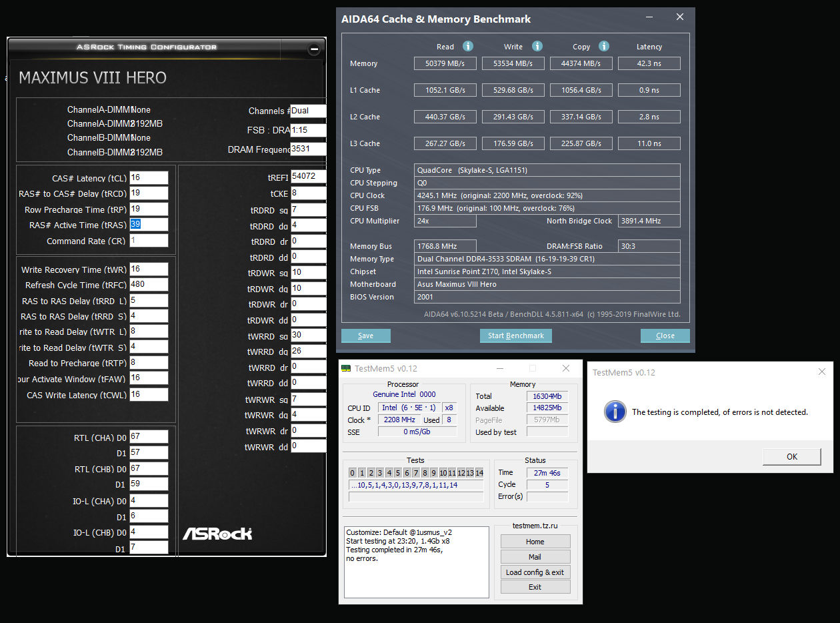The height and width of the screenshot is (623, 840).
Task: Click the FSB : DRAM ratio field
Action: [x=309, y=130]
